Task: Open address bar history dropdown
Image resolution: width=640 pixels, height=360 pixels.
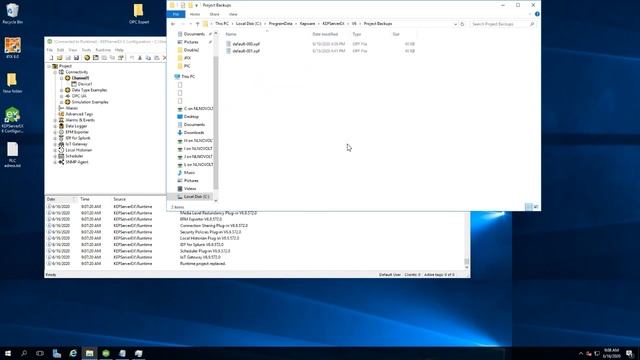Action: click(455, 24)
